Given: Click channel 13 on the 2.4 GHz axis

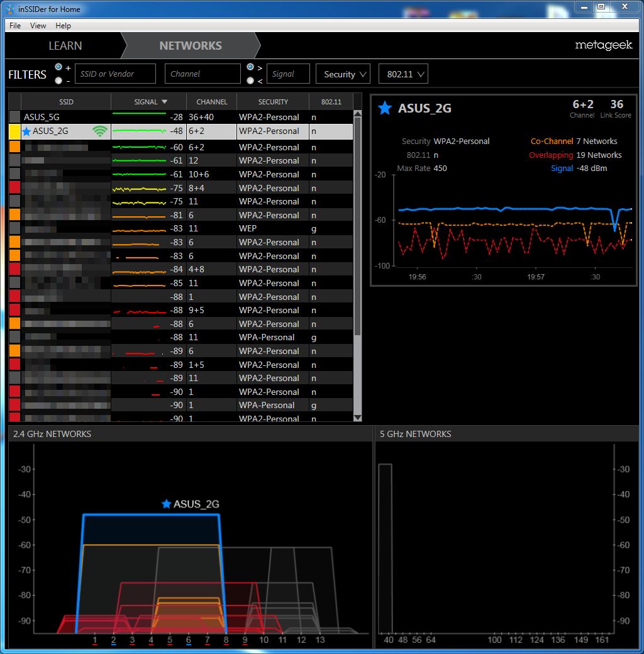Looking at the screenshot, I should (x=320, y=640).
